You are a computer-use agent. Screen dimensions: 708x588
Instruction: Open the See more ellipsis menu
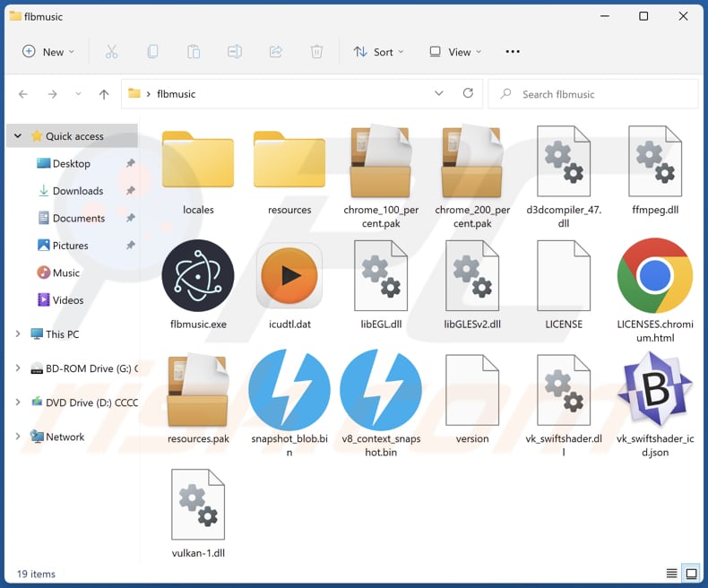click(x=513, y=52)
